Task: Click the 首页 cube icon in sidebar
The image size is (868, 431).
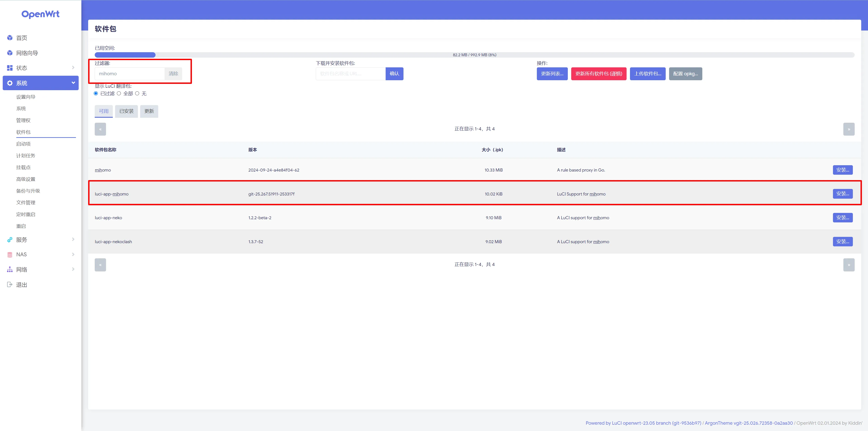Action: tap(10, 38)
